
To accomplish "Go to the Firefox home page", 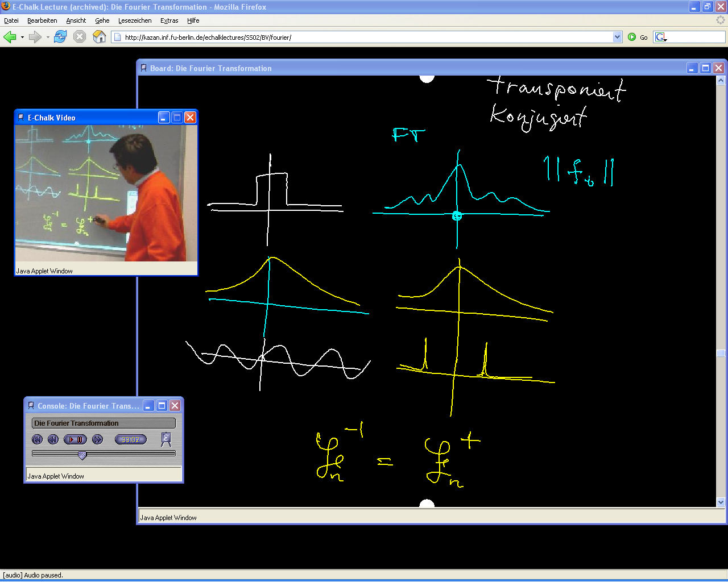I will coord(100,37).
